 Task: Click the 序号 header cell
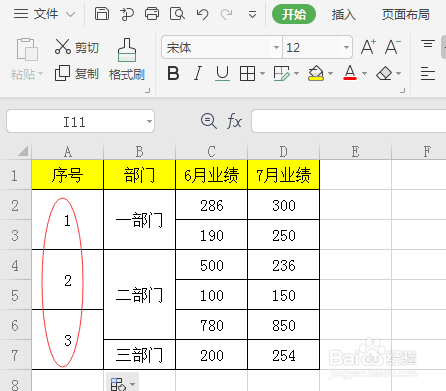pyautogui.click(x=68, y=175)
